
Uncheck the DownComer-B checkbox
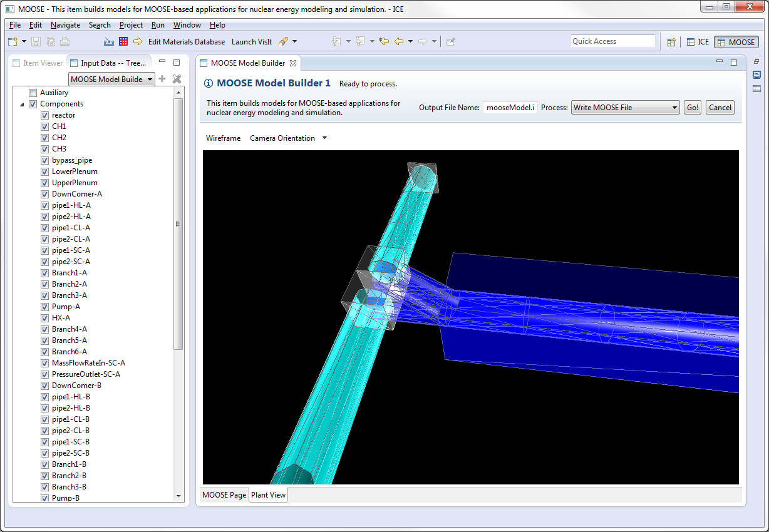[44, 386]
